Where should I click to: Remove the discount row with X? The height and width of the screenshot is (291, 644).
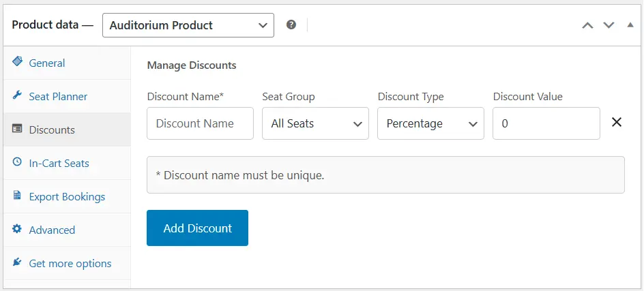(x=616, y=123)
